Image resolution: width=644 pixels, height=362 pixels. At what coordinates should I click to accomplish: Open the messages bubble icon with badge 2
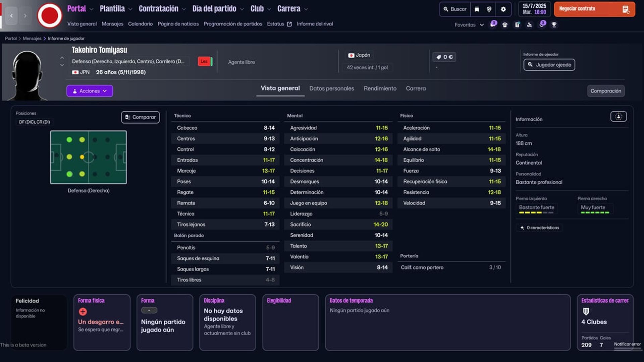click(x=493, y=24)
